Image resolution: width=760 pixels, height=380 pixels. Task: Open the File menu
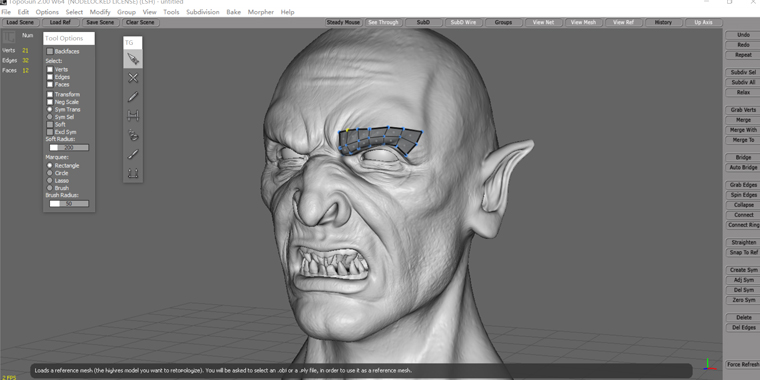tap(6, 12)
